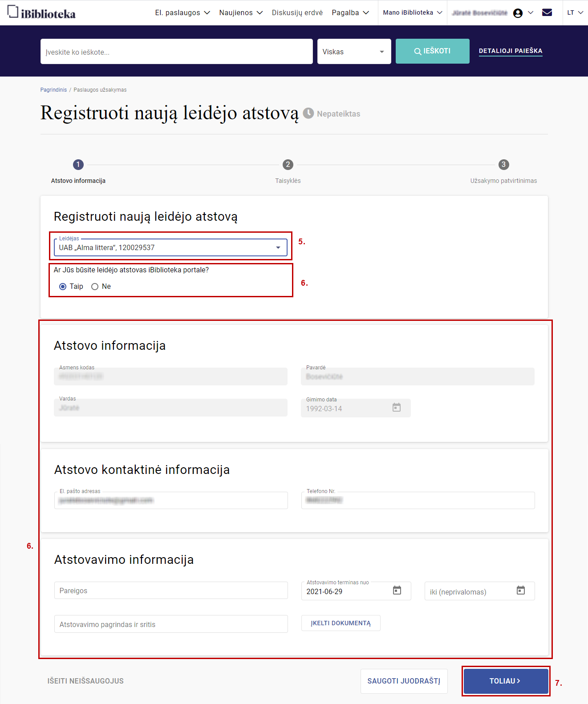The height and width of the screenshot is (704, 588).
Task: Open the DETALIOJI PAIEŠKA link
Action: pos(511,51)
